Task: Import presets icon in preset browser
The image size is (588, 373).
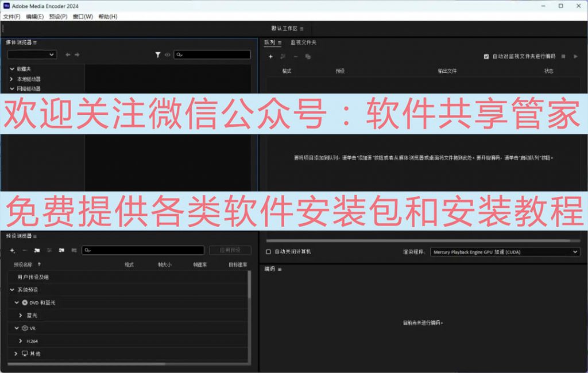Action: pyautogui.click(x=61, y=250)
